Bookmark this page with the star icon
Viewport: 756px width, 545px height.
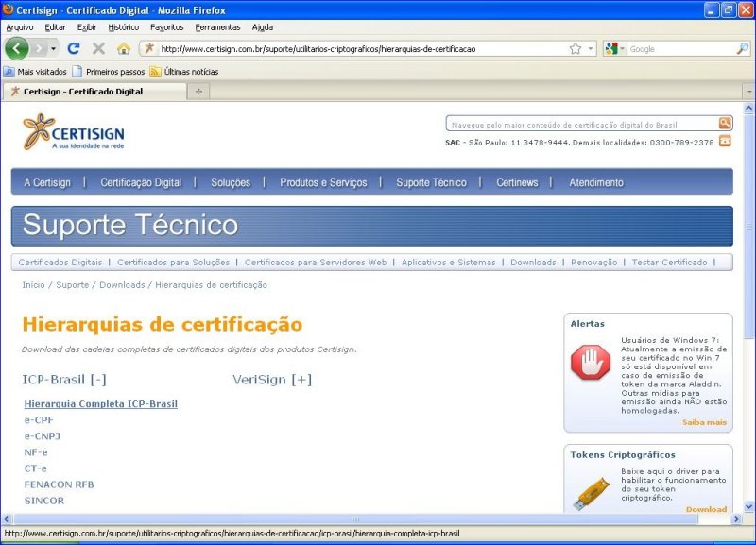tap(576, 48)
